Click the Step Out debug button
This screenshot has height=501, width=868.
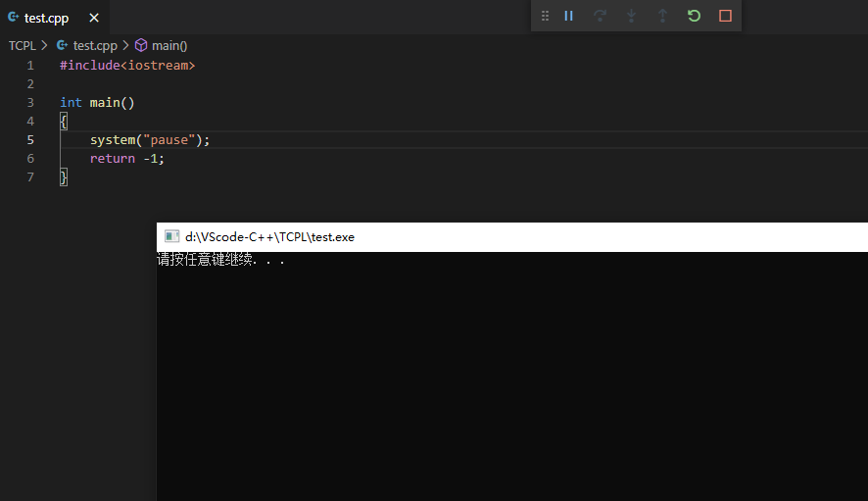(662, 16)
